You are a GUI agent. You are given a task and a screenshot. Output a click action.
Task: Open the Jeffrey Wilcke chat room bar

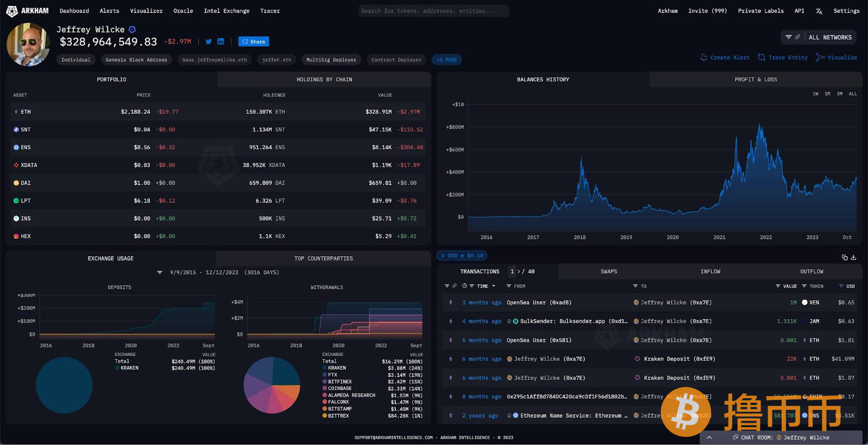pyautogui.click(x=781, y=437)
